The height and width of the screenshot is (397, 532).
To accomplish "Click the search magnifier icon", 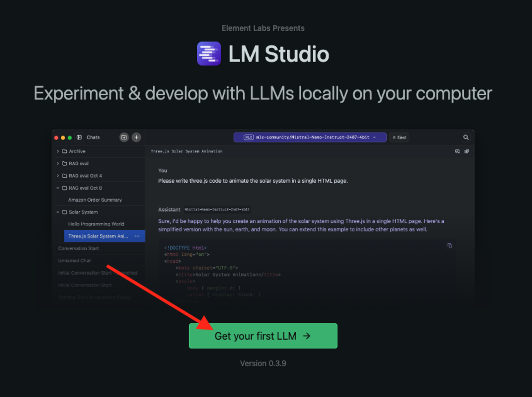I will pyautogui.click(x=466, y=137).
